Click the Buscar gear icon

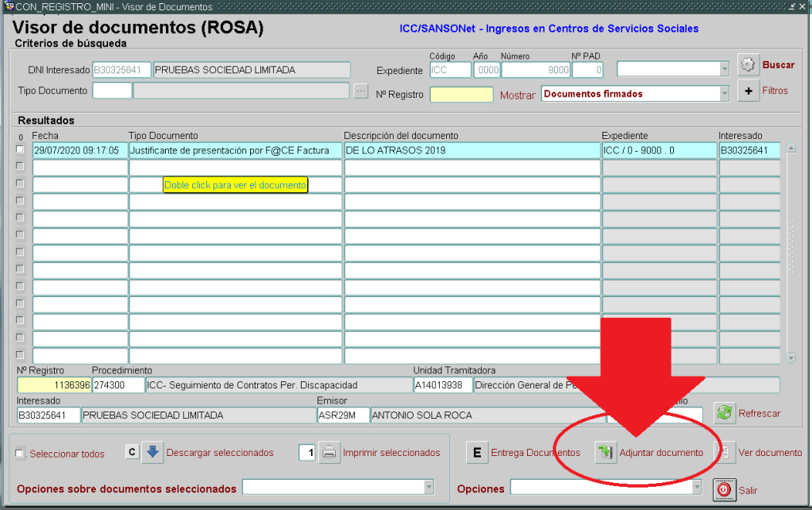pos(749,65)
